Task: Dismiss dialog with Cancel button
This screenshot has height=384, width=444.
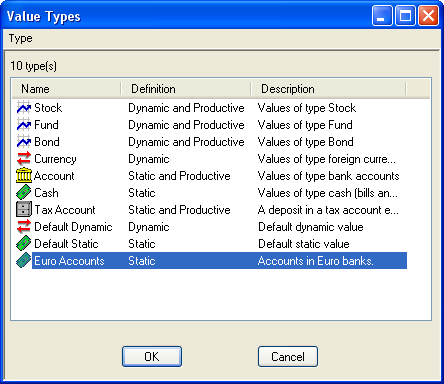Action: click(x=288, y=357)
